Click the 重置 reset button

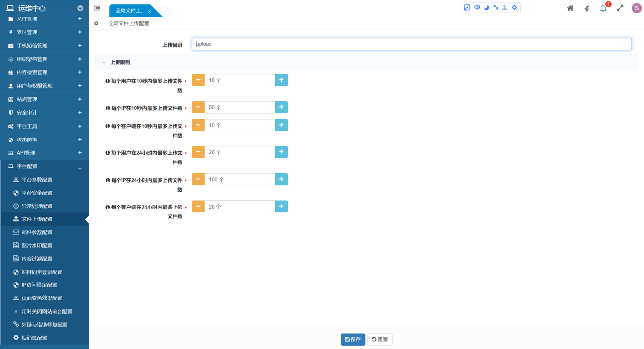click(380, 339)
